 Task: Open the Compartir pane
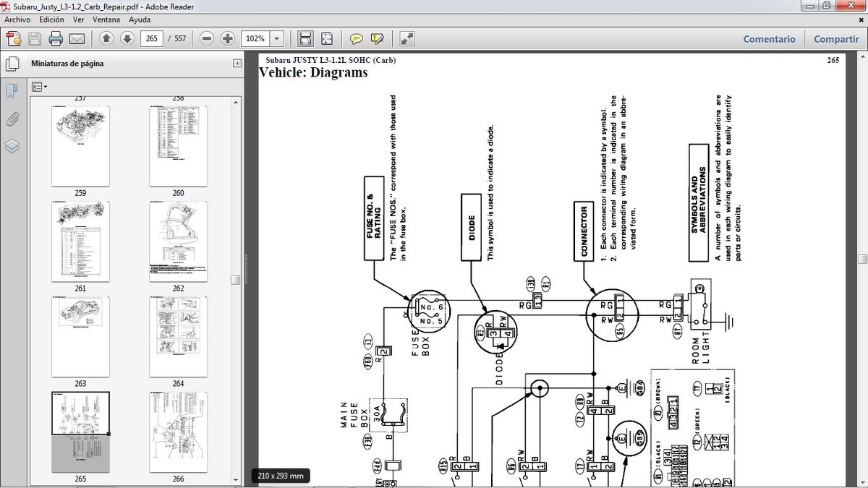(x=836, y=39)
